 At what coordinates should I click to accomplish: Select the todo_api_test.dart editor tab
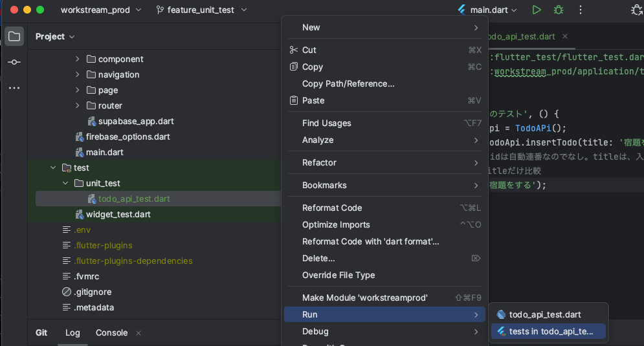coord(522,36)
